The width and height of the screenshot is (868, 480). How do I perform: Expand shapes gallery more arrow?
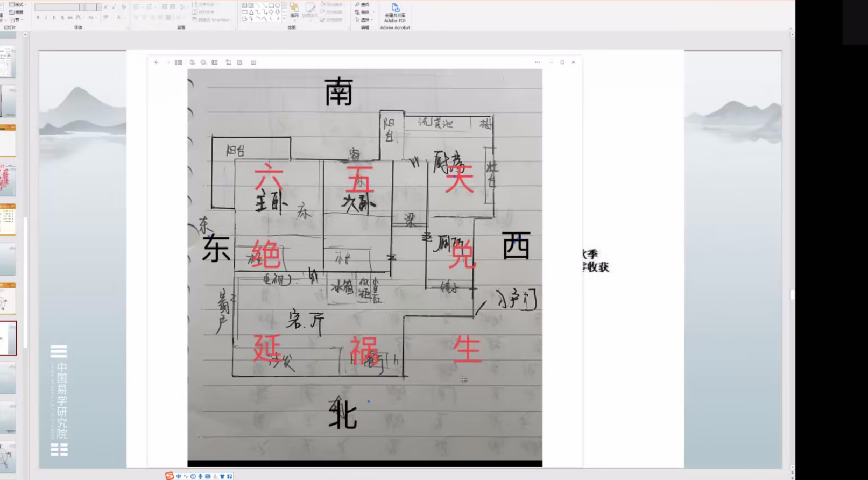click(284, 18)
